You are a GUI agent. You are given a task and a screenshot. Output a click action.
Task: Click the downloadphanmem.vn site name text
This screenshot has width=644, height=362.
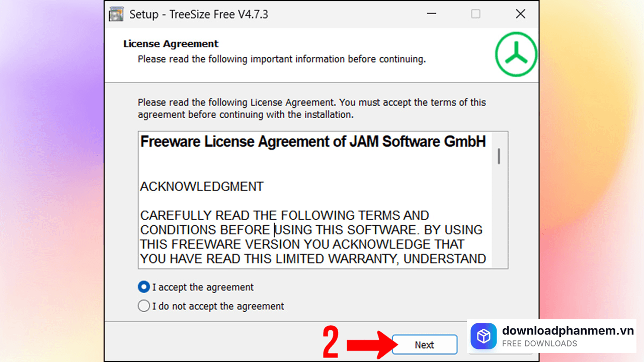coord(568,330)
